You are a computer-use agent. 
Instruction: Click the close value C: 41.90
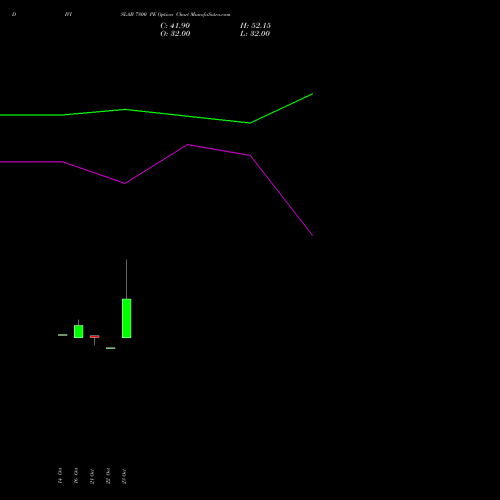click(175, 26)
